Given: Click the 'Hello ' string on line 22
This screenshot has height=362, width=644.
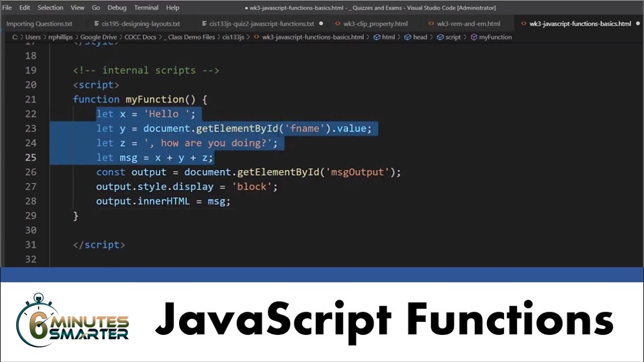Looking at the screenshot, I should tap(167, 114).
